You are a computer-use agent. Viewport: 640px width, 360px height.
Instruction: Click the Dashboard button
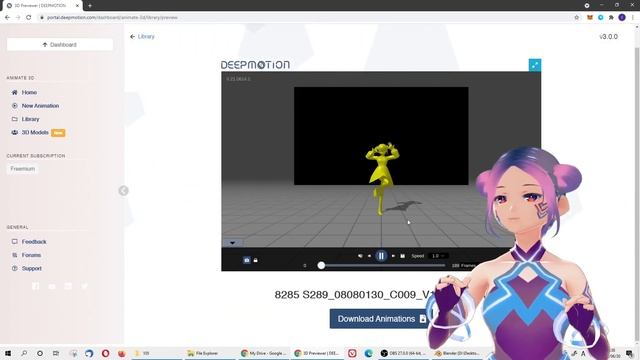(60, 44)
